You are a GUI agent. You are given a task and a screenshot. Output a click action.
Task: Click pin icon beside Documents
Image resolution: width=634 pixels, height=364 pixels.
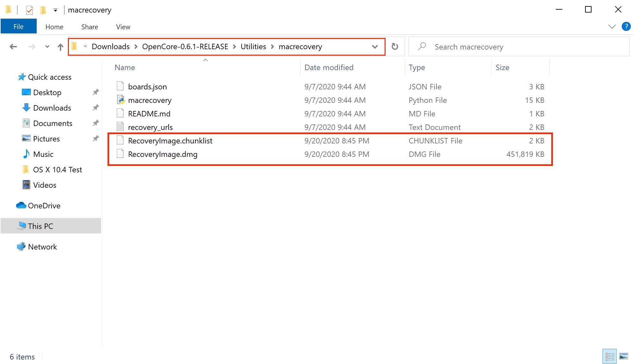click(x=96, y=123)
